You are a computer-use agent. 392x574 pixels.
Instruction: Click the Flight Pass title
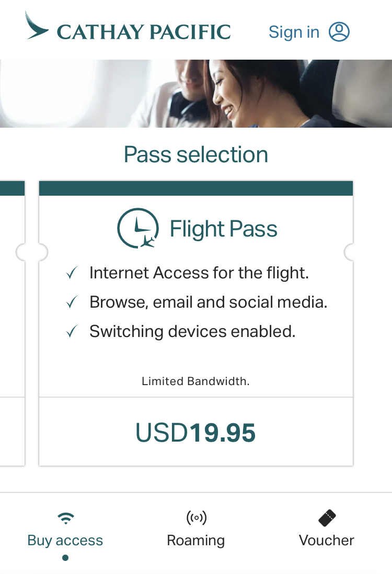pos(223,229)
